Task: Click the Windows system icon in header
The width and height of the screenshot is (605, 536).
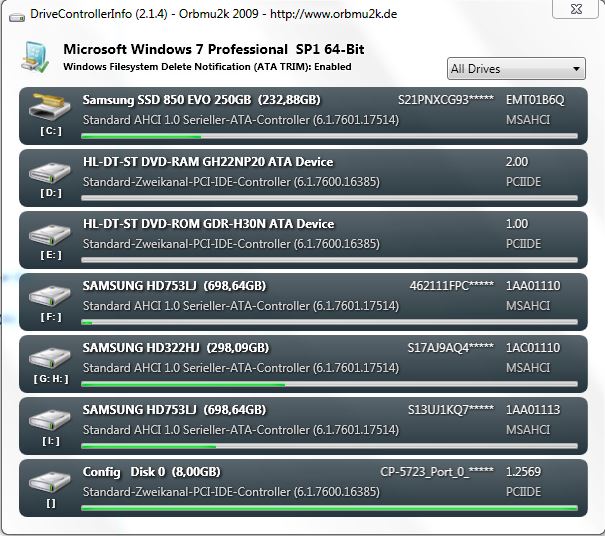Action: coord(35,57)
